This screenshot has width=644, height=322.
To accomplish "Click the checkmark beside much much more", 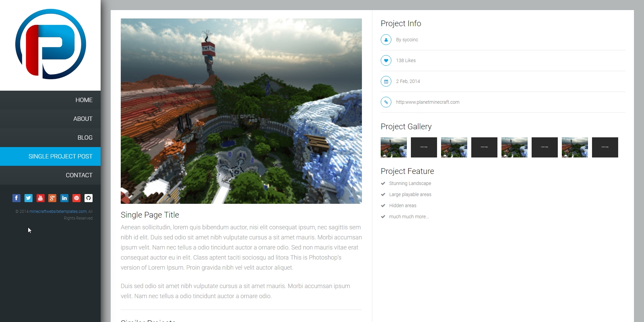I will pos(383,217).
